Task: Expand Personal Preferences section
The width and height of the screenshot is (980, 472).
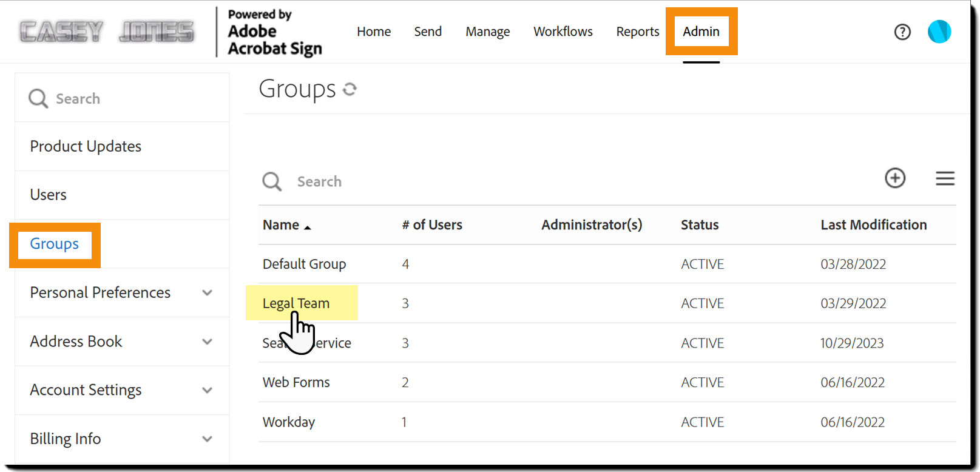Action: pyautogui.click(x=208, y=292)
